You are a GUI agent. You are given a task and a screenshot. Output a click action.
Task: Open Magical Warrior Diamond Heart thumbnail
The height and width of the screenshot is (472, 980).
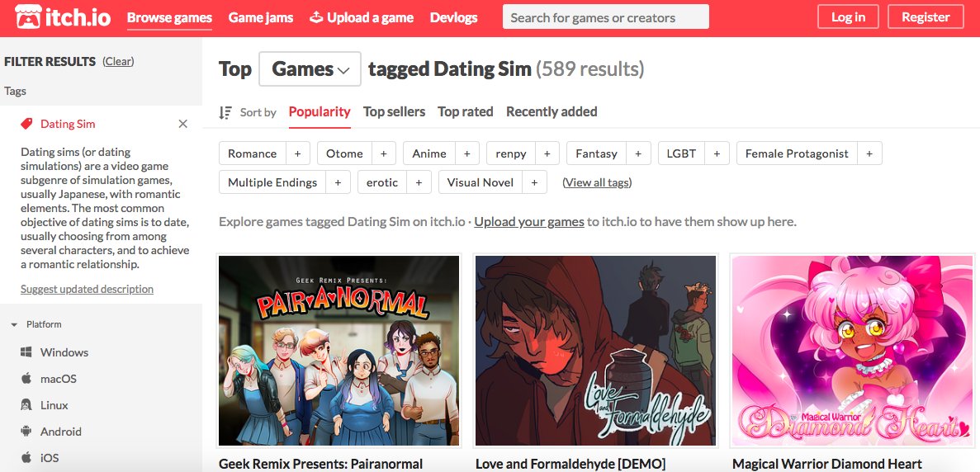pos(853,350)
